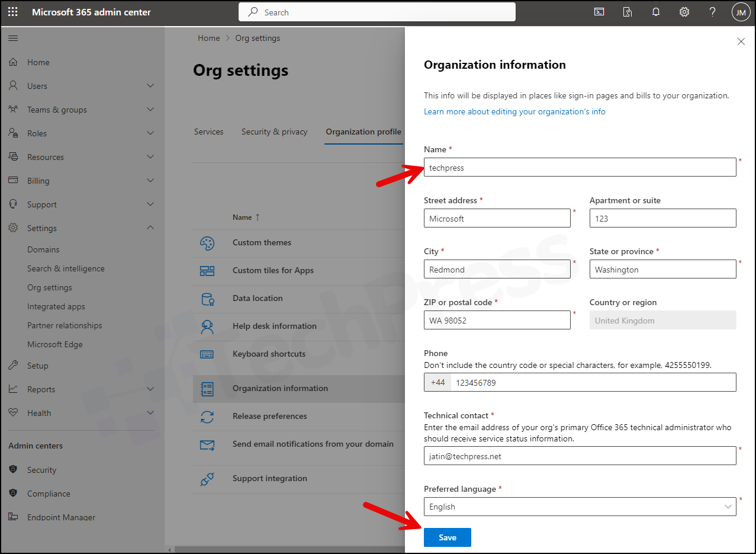Click the Security shield icon
Image resolution: width=756 pixels, height=554 pixels.
(x=13, y=470)
